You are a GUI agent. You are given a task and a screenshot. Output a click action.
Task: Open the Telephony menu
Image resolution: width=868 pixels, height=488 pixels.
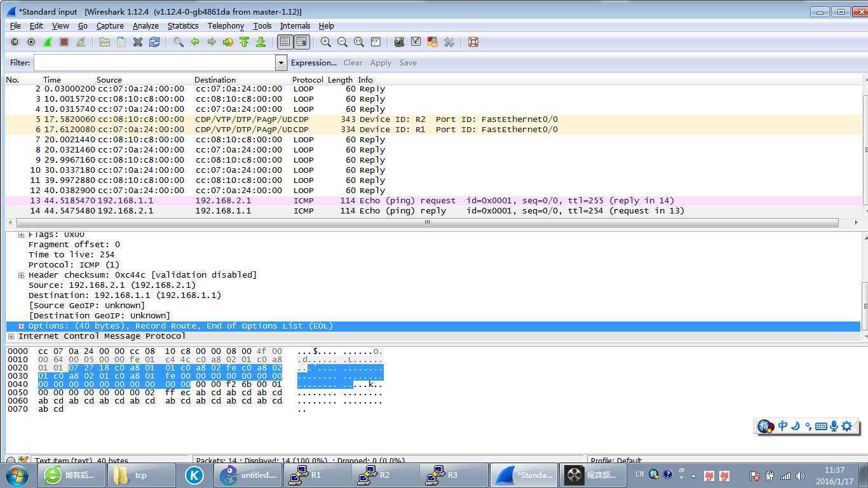pos(226,26)
